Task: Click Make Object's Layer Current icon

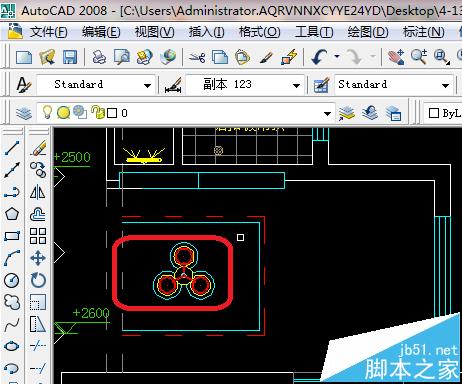Action: coord(347,113)
